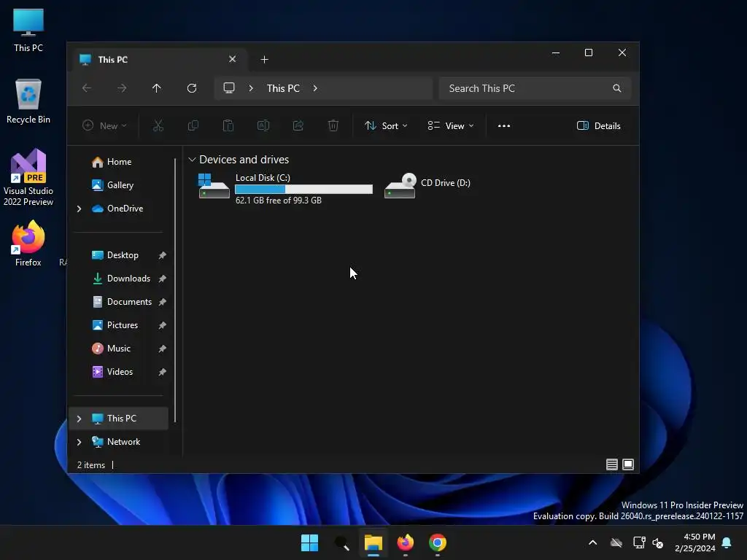Launch Firefox from the taskbar
The height and width of the screenshot is (560, 747).
406,542
